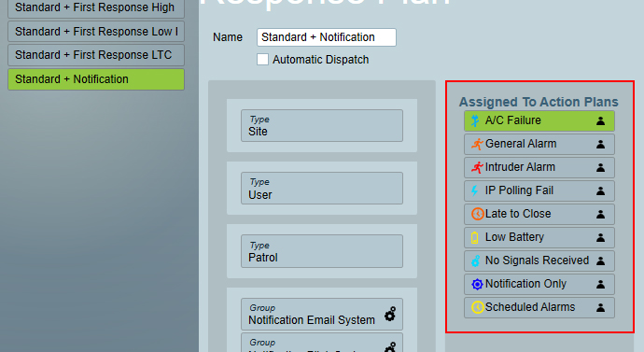Image resolution: width=644 pixels, height=352 pixels.
Task: Open the Late to Close action plan
Action: click(x=539, y=214)
